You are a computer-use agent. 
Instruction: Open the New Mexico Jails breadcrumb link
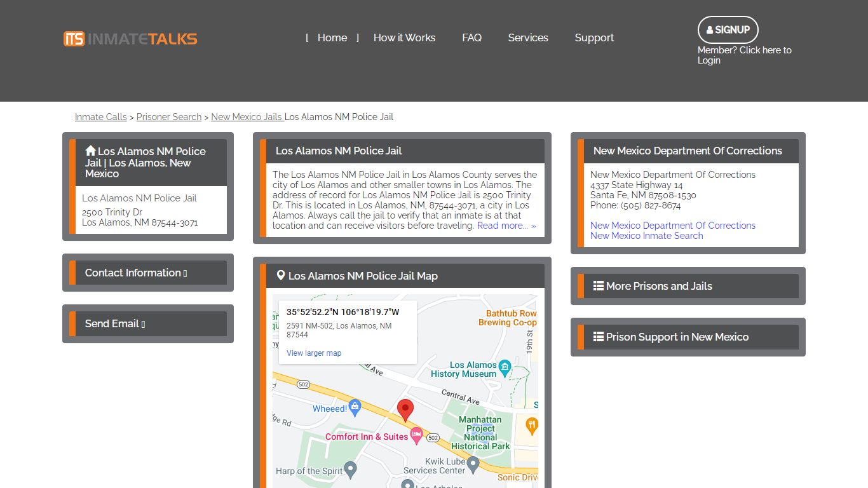(x=247, y=117)
